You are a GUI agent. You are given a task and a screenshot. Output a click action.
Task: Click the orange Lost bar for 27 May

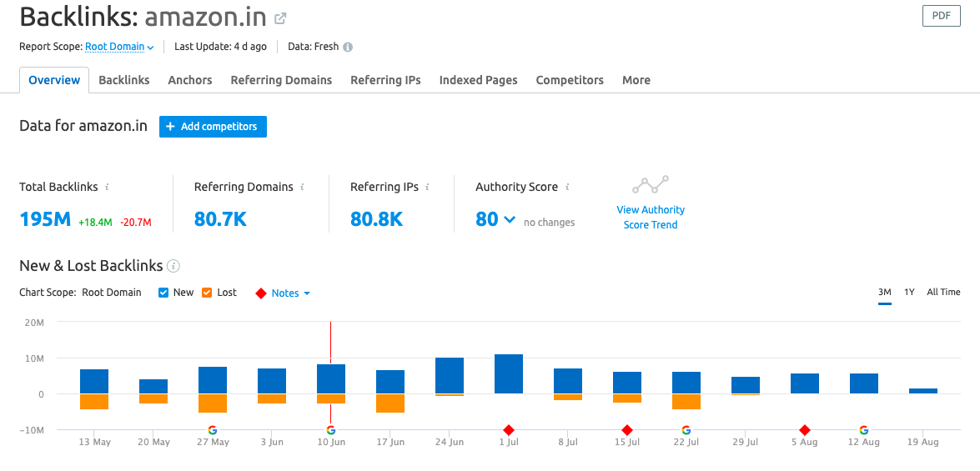[x=213, y=403]
